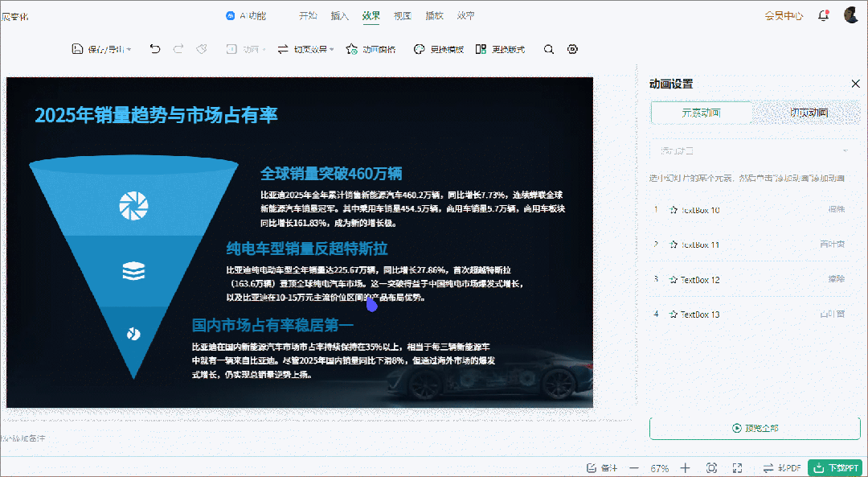868x477 pixels.
Task: Click the AI功能 icon in the top bar
Action: (x=231, y=16)
